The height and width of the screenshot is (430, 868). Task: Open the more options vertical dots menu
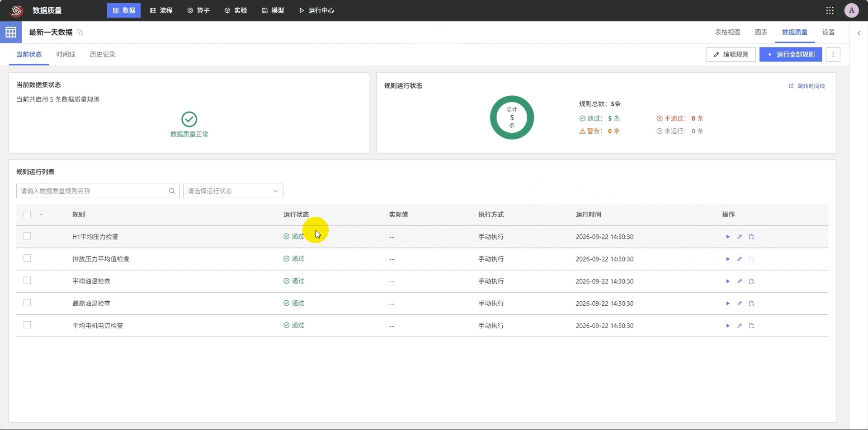[x=833, y=55]
